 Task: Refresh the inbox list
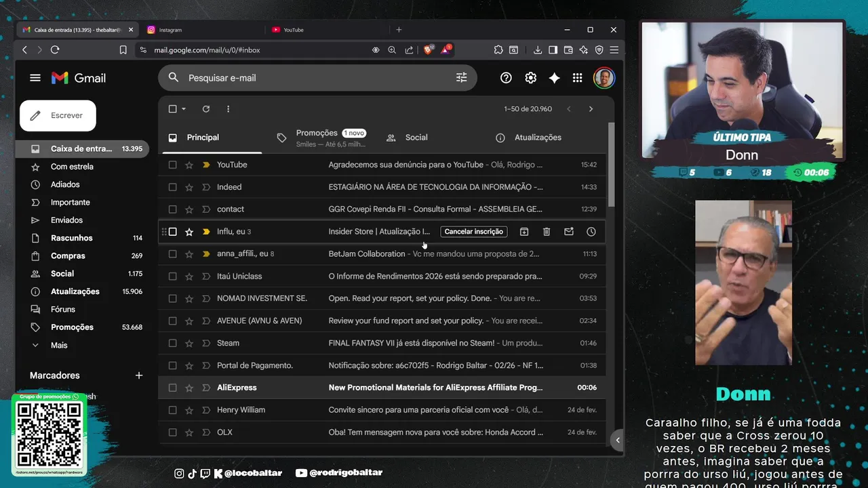[206, 109]
